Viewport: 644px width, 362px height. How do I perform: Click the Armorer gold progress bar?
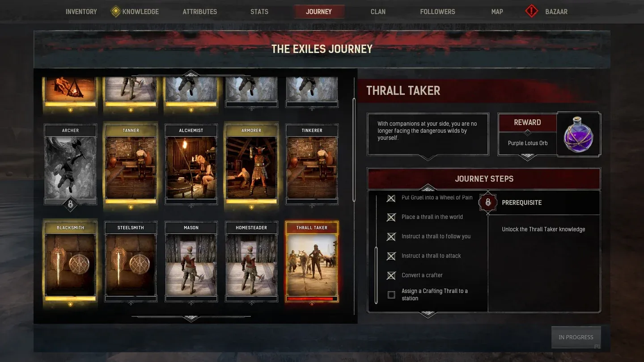coord(251,201)
